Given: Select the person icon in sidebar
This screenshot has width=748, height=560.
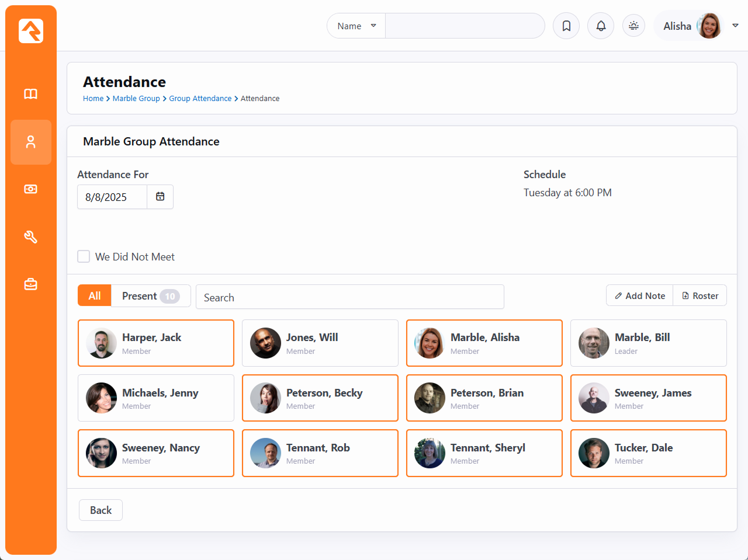Looking at the screenshot, I should coord(31,142).
